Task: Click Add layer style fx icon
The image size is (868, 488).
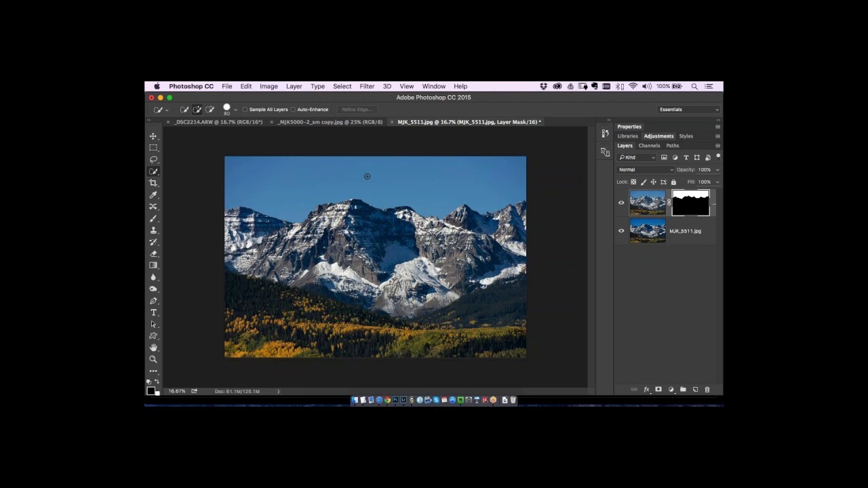Action: (646, 390)
